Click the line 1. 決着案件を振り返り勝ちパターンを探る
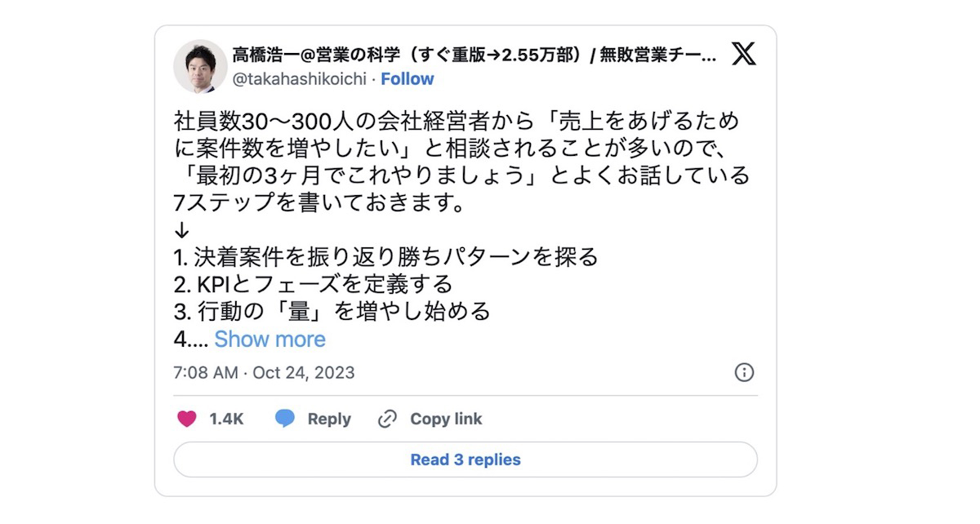Image resolution: width=980 pixels, height=524 pixels. click(x=385, y=257)
